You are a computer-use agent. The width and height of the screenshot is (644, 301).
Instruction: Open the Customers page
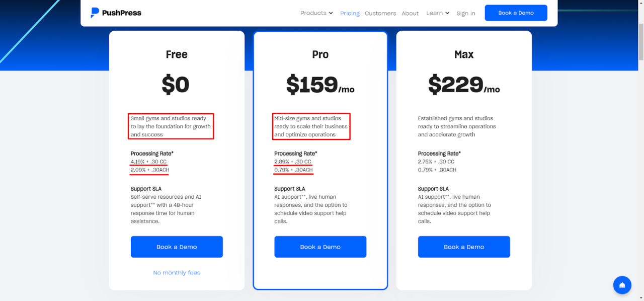[x=380, y=14]
